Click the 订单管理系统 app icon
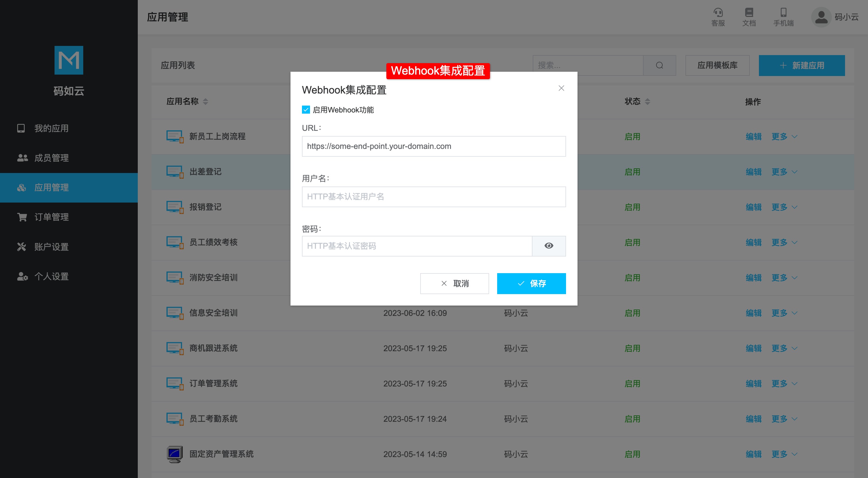The height and width of the screenshot is (478, 868). pyautogui.click(x=175, y=384)
